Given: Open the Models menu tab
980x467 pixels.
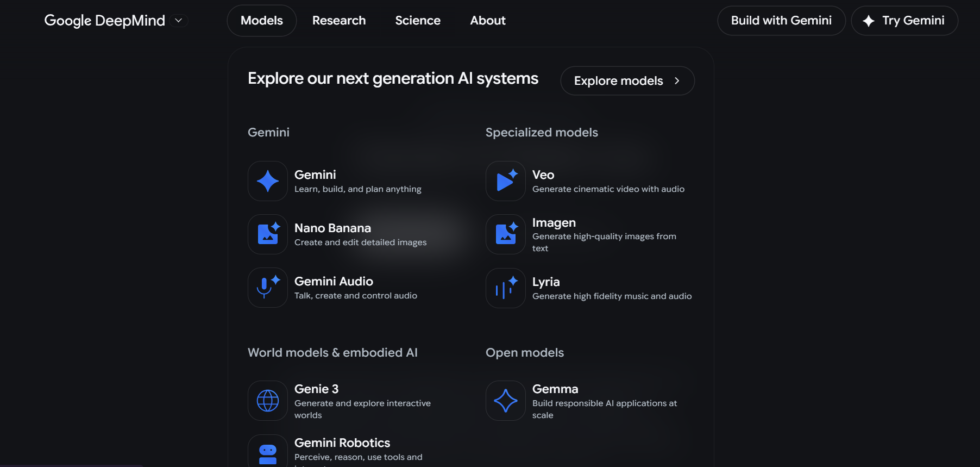Looking at the screenshot, I should 262,21.
